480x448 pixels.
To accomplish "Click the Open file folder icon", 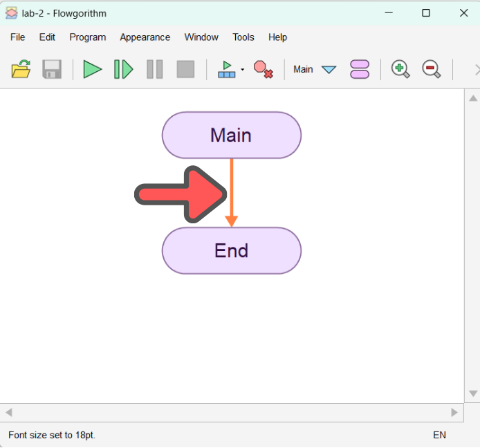I will click(21, 69).
